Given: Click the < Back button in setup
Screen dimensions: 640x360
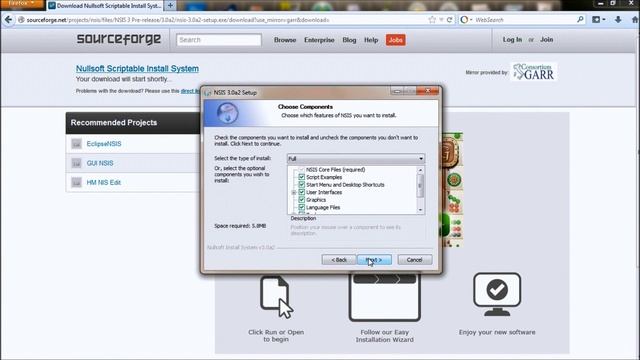Looking at the screenshot, I should click(338, 260).
